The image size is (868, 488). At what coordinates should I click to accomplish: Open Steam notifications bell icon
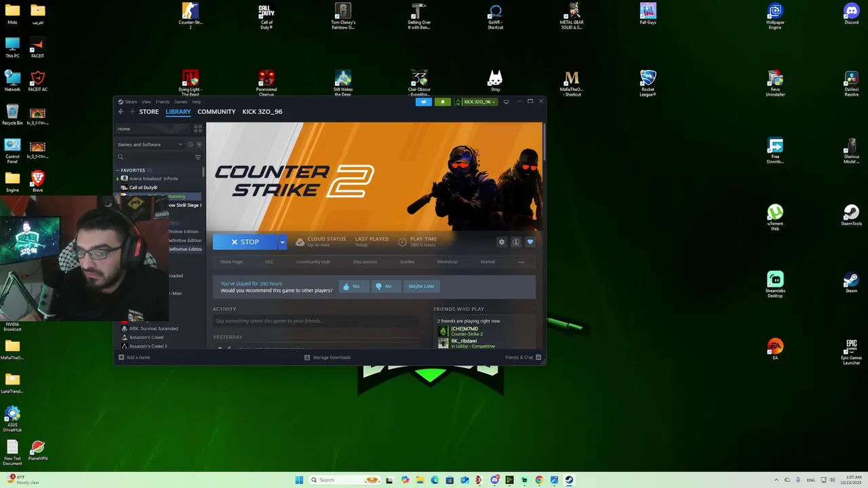443,102
